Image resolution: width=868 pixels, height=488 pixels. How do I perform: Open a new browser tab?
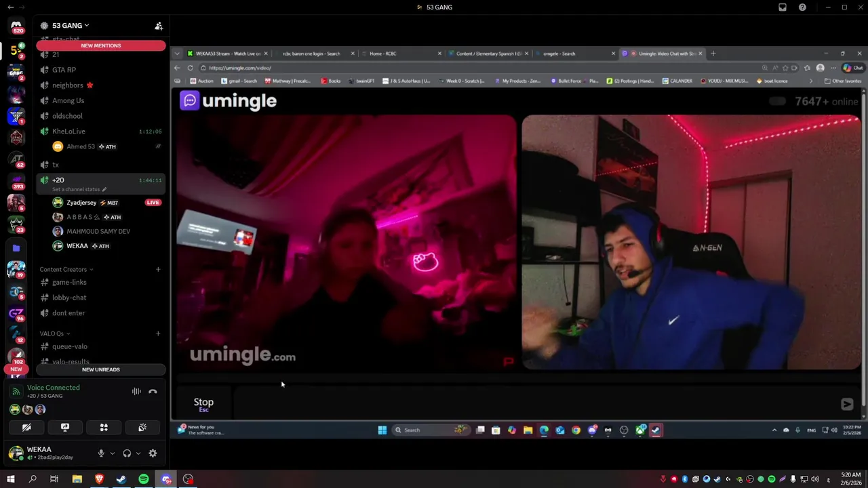click(x=713, y=54)
